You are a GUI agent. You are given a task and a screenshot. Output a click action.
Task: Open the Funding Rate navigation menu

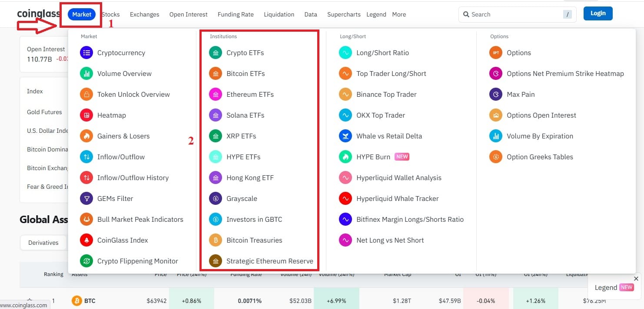click(x=236, y=14)
